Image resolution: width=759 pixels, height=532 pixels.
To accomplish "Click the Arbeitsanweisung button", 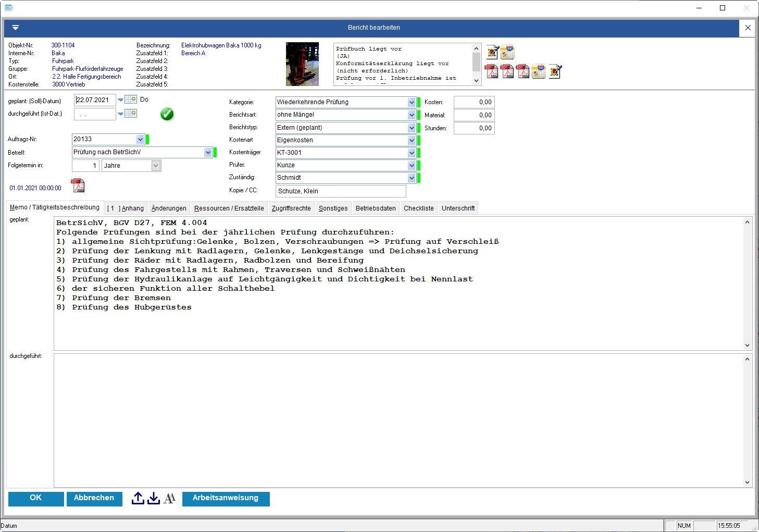I will pos(226,498).
